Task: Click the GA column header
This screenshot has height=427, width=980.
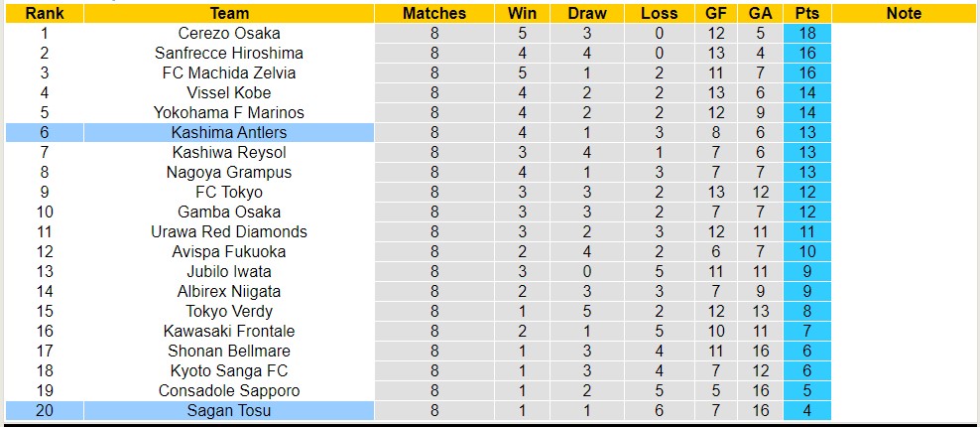Action: click(x=760, y=13)
